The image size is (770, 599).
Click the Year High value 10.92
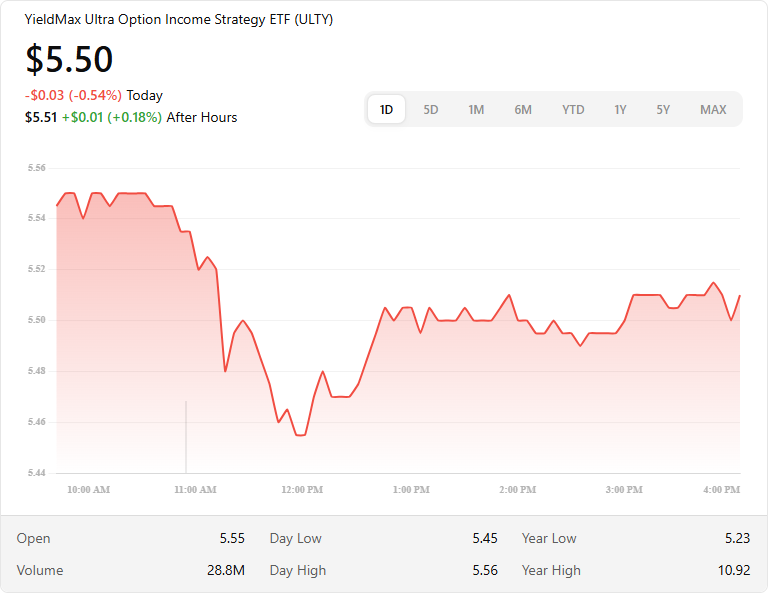733,570
